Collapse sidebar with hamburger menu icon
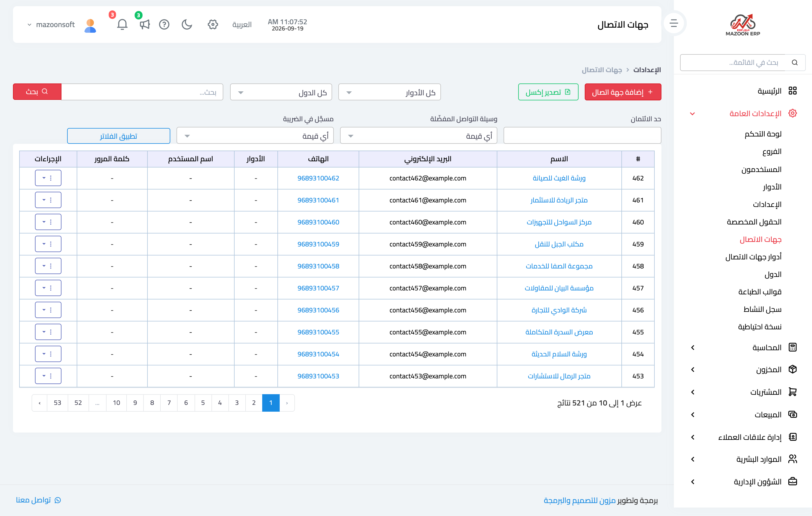This screenshot has width=812, height=516. click(x=674, y=23)
